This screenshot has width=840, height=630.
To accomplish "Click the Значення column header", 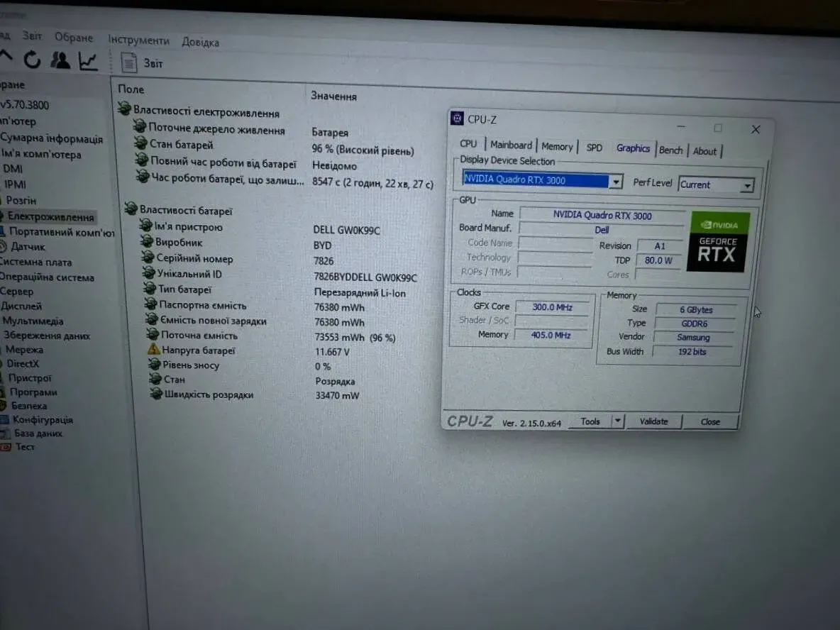I will point(333,96).
